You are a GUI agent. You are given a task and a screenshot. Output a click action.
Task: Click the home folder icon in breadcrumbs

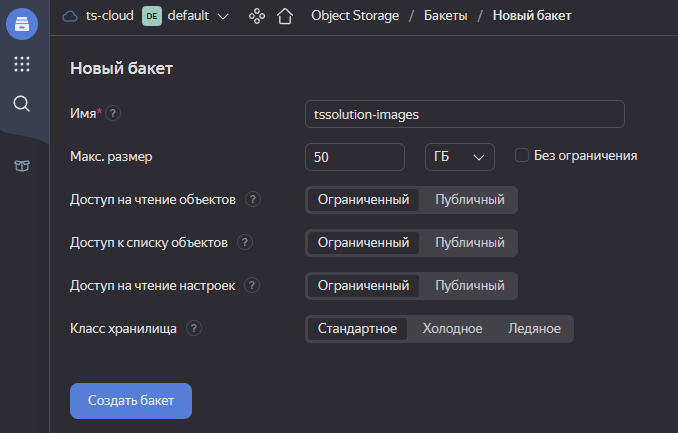click(286, 16)
